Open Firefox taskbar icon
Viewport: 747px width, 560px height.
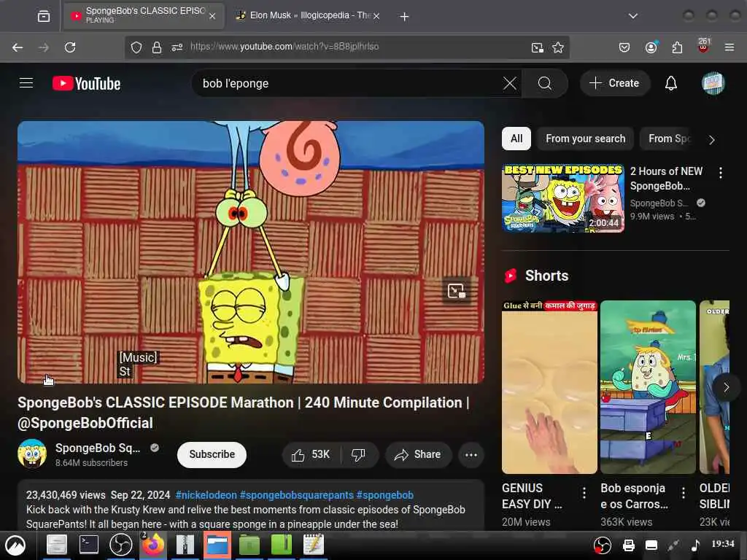(x=153, y=545)
